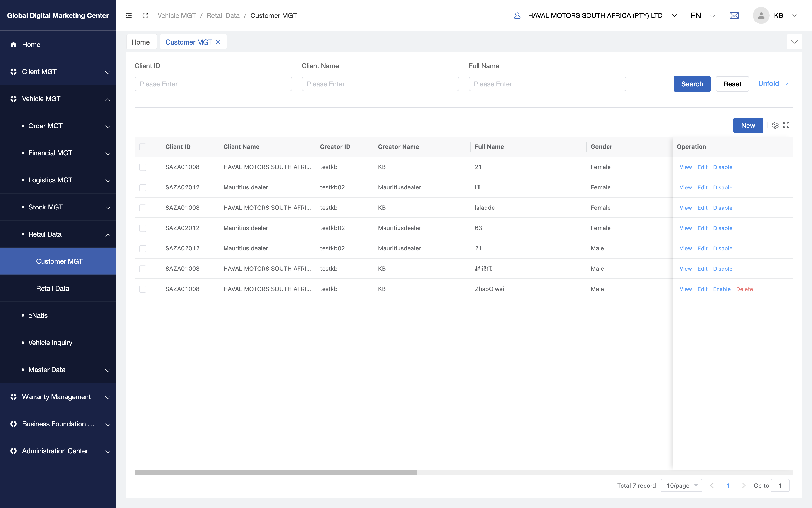This screenshot has height=508, width=812.
Task: Open the 10/page size dropdown
Action: click(681, 486)
